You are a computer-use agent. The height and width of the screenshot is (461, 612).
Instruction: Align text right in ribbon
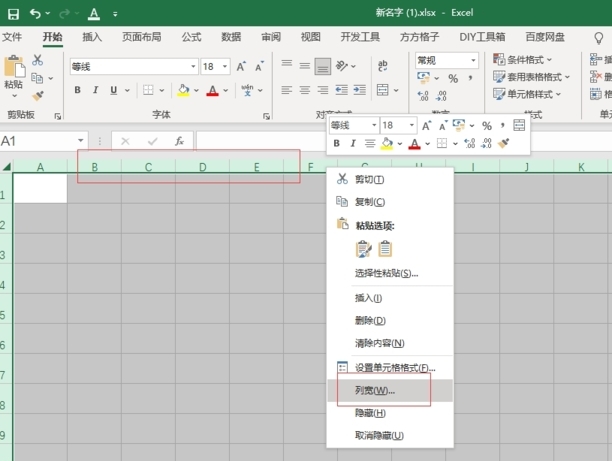[x=322, y=90]
